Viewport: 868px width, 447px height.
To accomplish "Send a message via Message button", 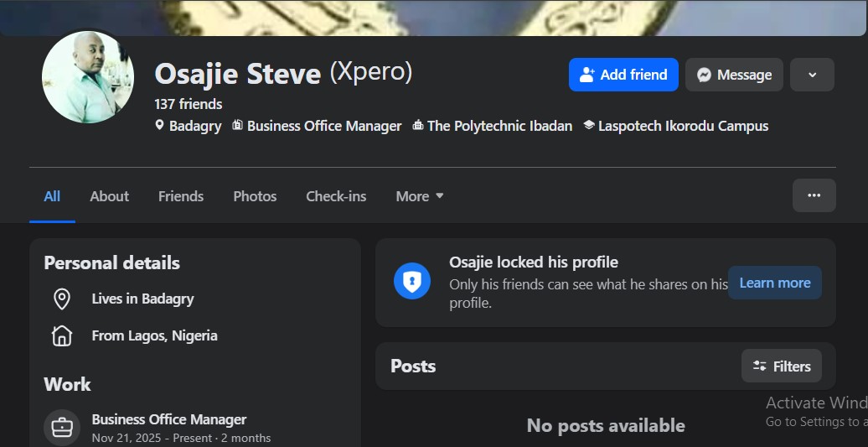I will (x=734, y=75).
